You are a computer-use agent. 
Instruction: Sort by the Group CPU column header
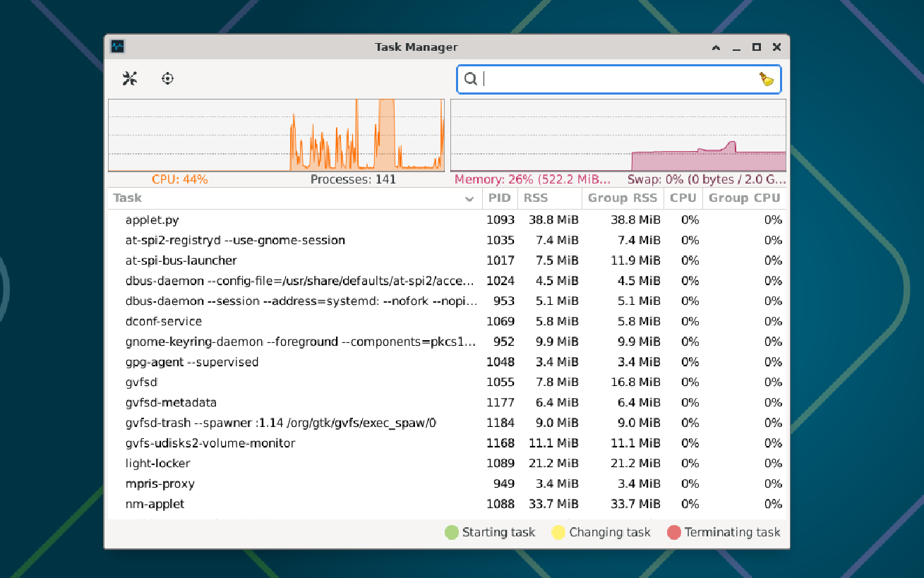coord(745,198)
